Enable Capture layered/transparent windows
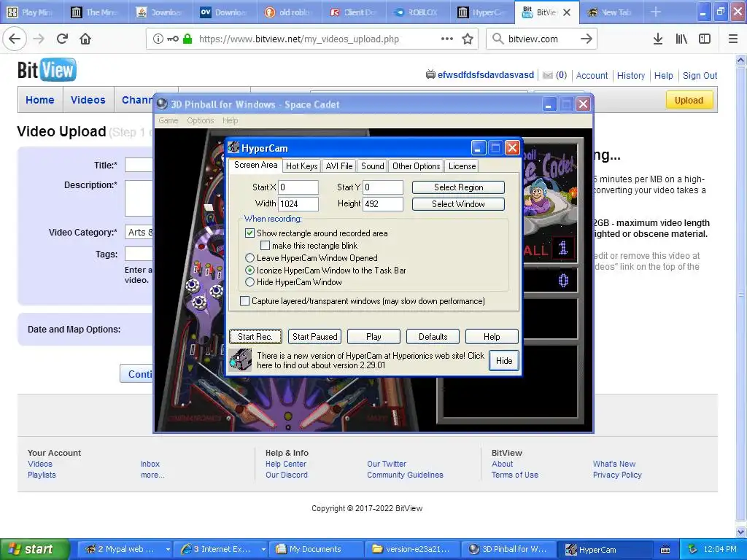Image resolution: width=747 pixels, height=560 pixels. 245,301
